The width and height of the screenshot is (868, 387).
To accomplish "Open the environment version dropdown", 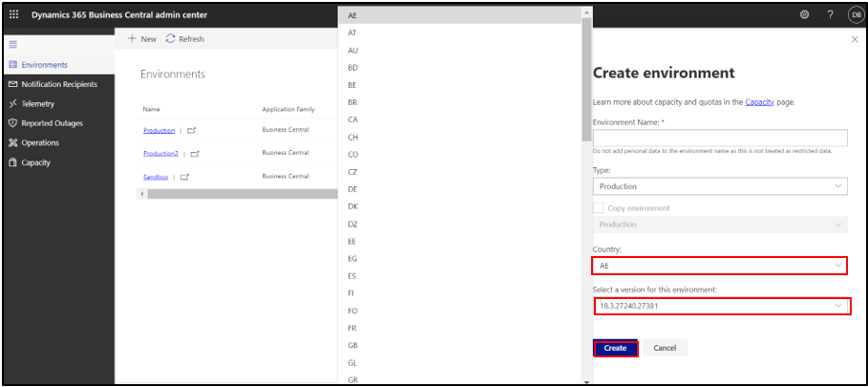I will tap(722, 306).
